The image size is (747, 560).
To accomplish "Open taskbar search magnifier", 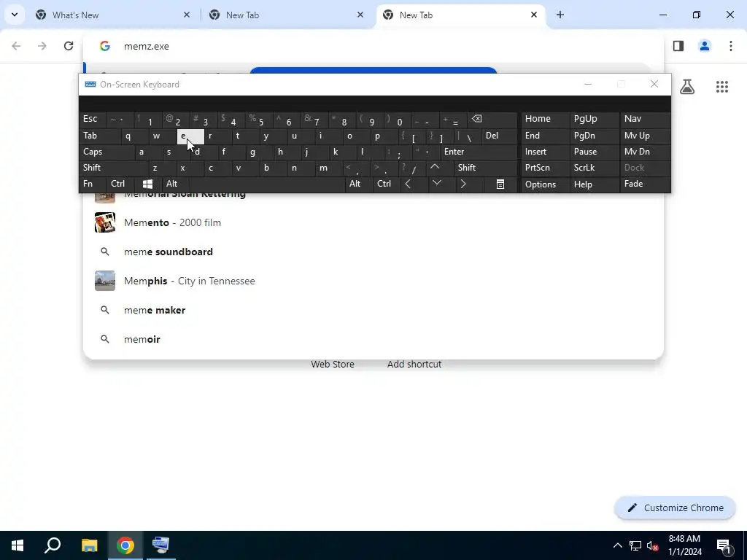I will tap(53, 545).
